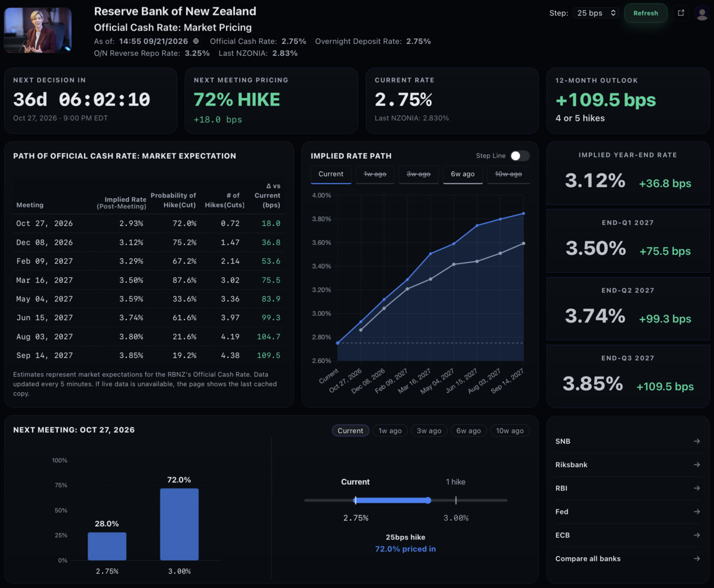Hide the 6w ago rate path series
This screenshot has width=714, height=588.
pos(463,174)
